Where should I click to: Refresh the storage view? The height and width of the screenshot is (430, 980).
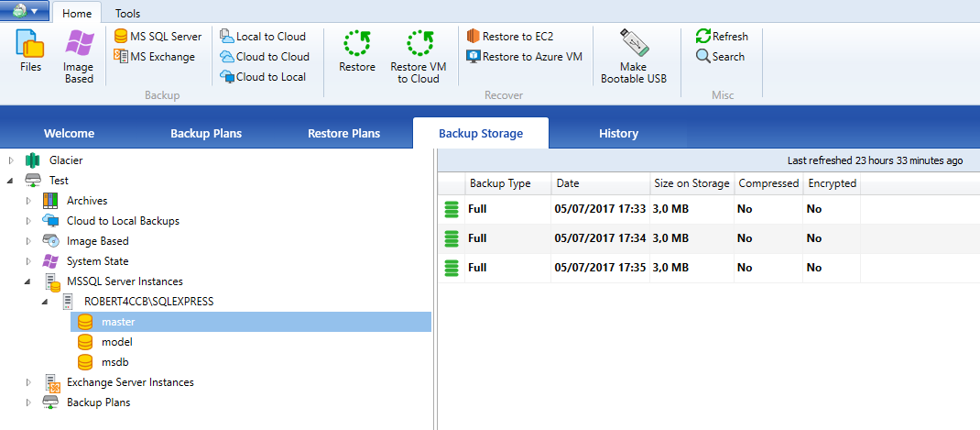pyautogui.click(x=722, y=37)
